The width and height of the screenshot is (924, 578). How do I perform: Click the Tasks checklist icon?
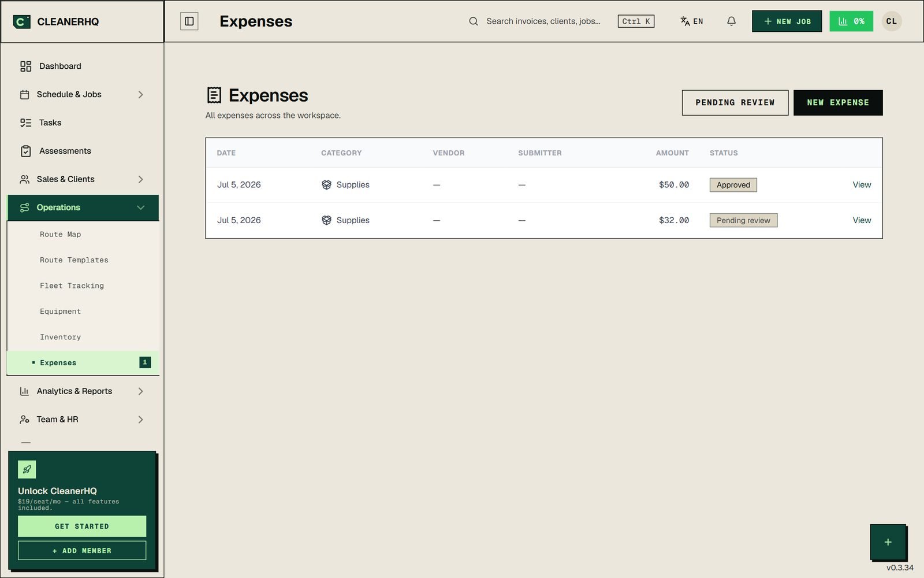[x=26, y=123]
